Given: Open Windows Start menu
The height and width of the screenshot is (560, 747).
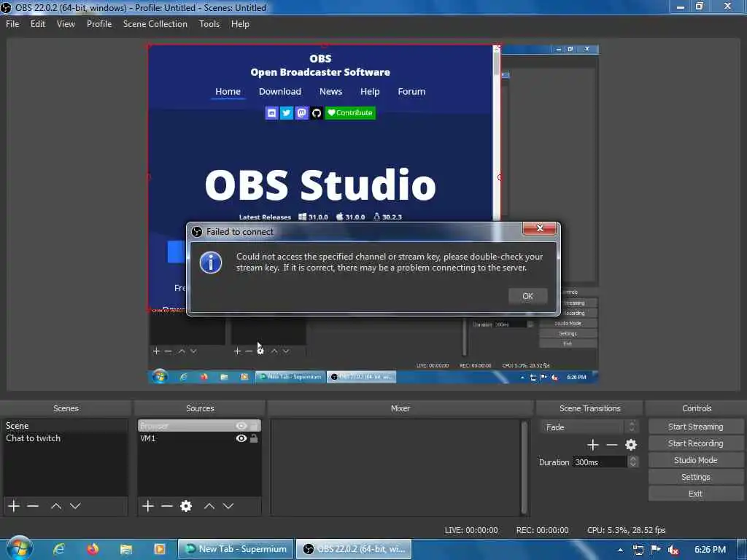Looking at the screenshot, I should [x=19, y=549].
